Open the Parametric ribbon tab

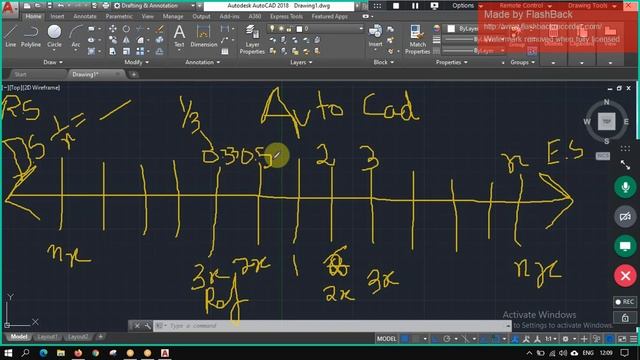click(119, 16)
